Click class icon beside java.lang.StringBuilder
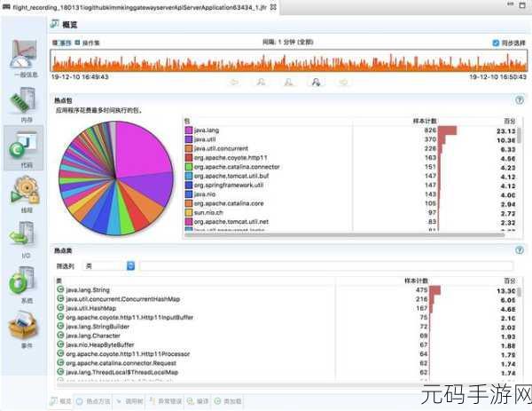This screenshot has width=532, height=411. 60,327
